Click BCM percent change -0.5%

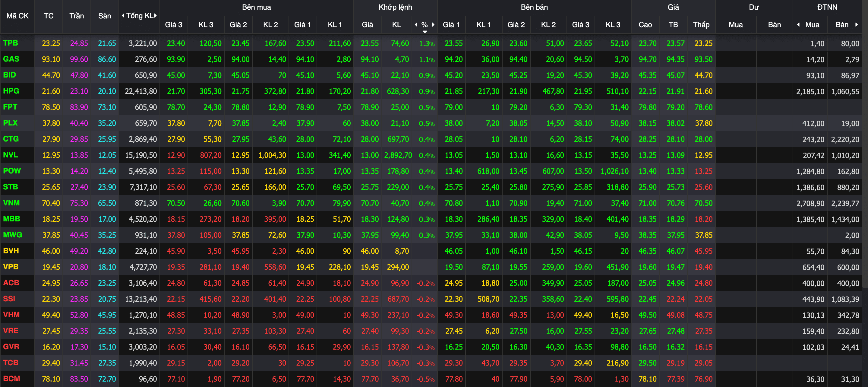pyautogui.click(x=425, y=379)
